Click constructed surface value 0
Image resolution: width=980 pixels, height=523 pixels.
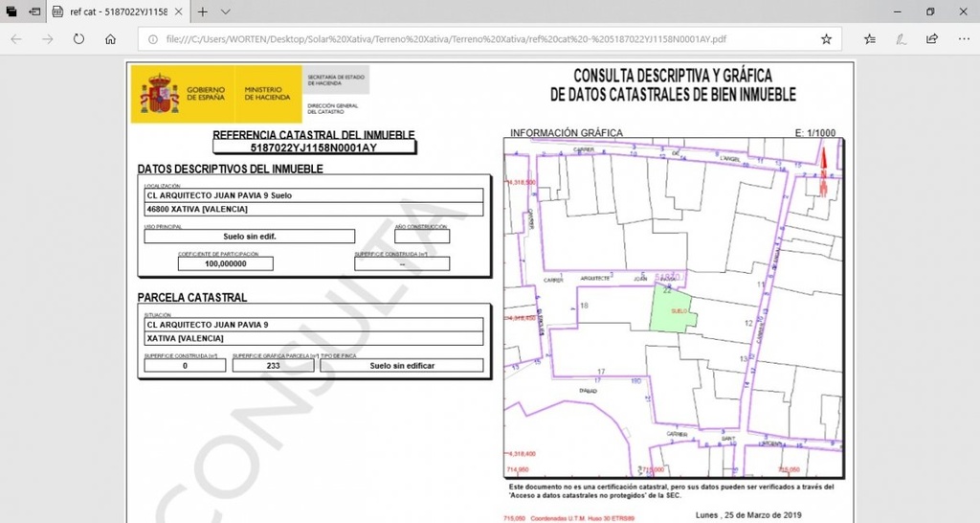coord(185,365)
